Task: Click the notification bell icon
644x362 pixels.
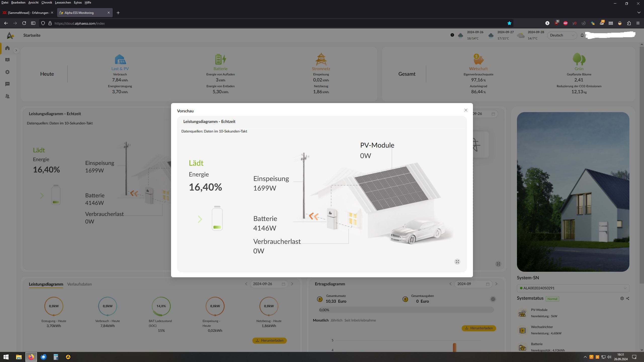Action: pyautogui.click(x=582, y=35)
